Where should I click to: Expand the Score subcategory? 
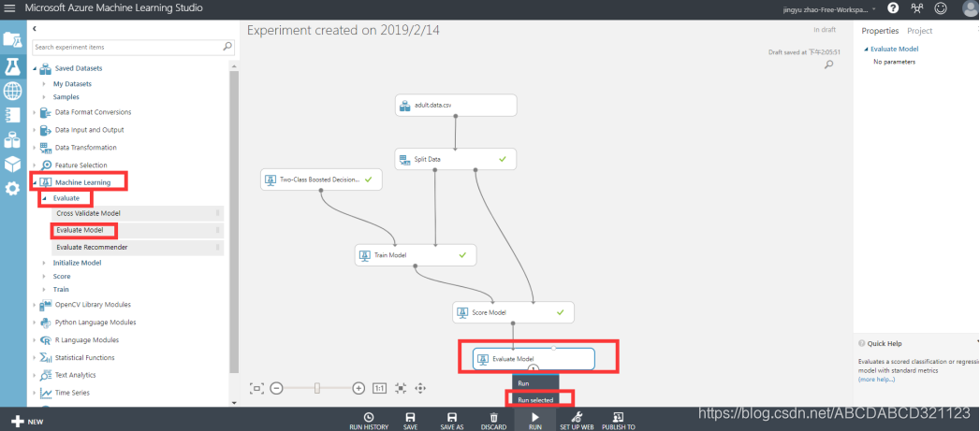(x=44, y=276)
